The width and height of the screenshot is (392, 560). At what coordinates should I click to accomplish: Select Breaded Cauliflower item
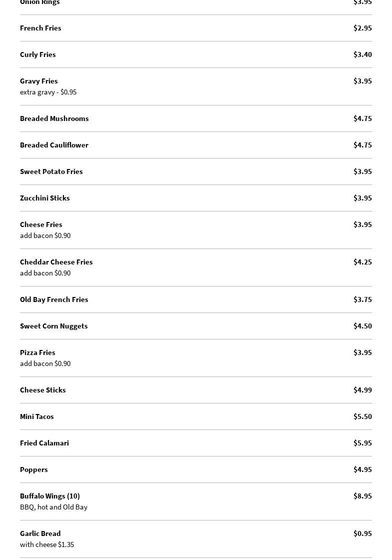pos(54,145)
